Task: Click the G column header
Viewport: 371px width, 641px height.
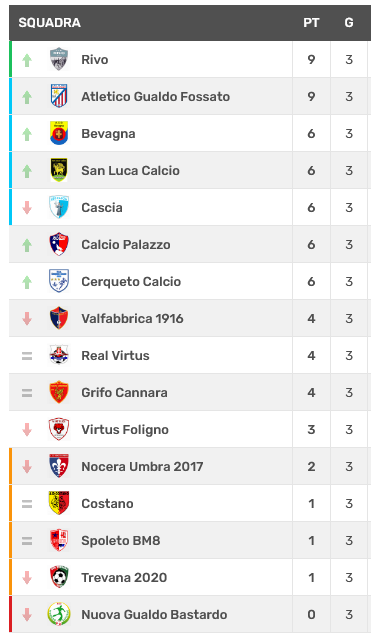Action: pos(349,22)
